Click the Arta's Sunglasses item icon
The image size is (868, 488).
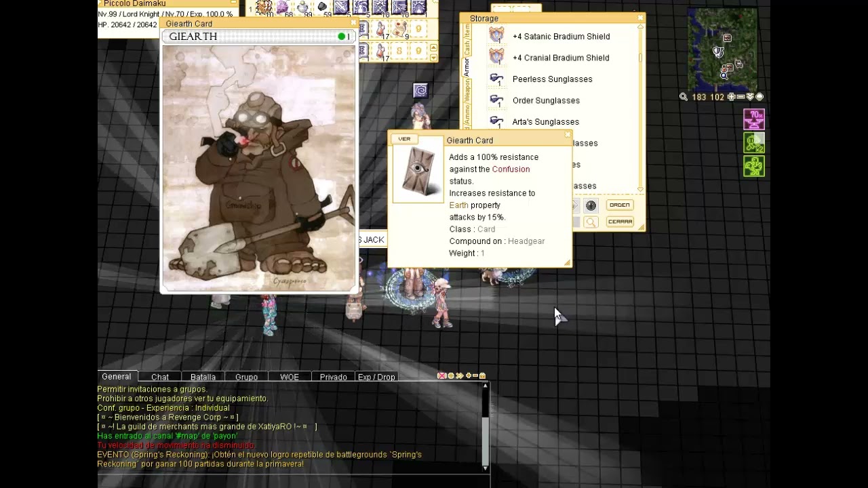click(497, 121)
